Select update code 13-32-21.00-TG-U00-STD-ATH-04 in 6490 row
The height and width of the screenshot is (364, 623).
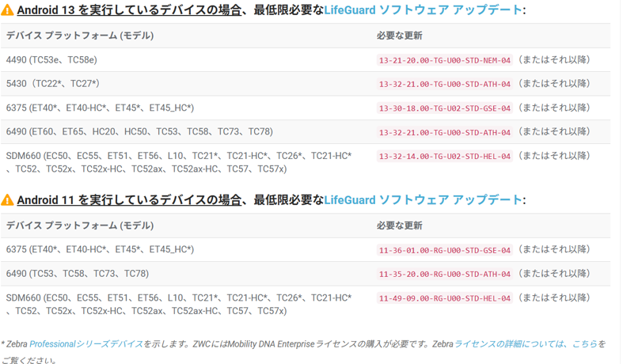445,132
